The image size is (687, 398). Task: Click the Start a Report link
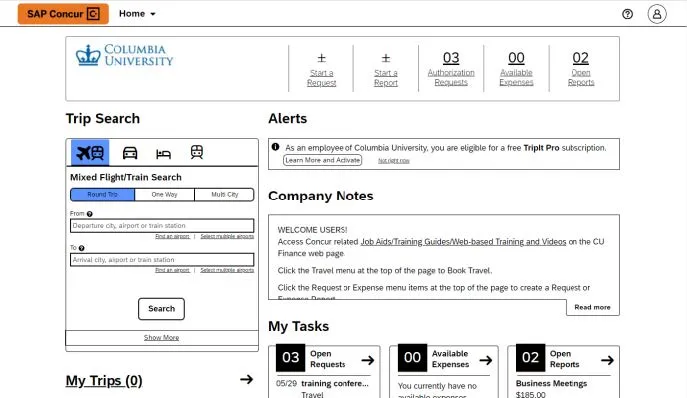click(386, 78)
